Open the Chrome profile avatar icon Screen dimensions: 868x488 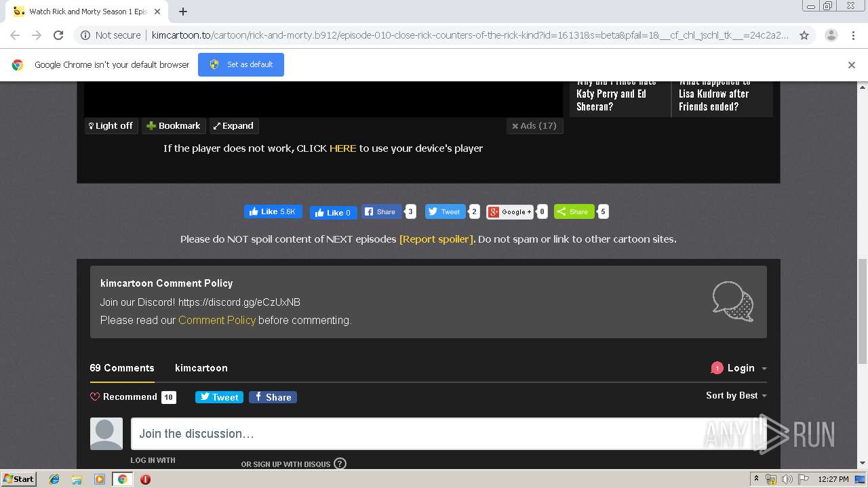coord(831,35)
